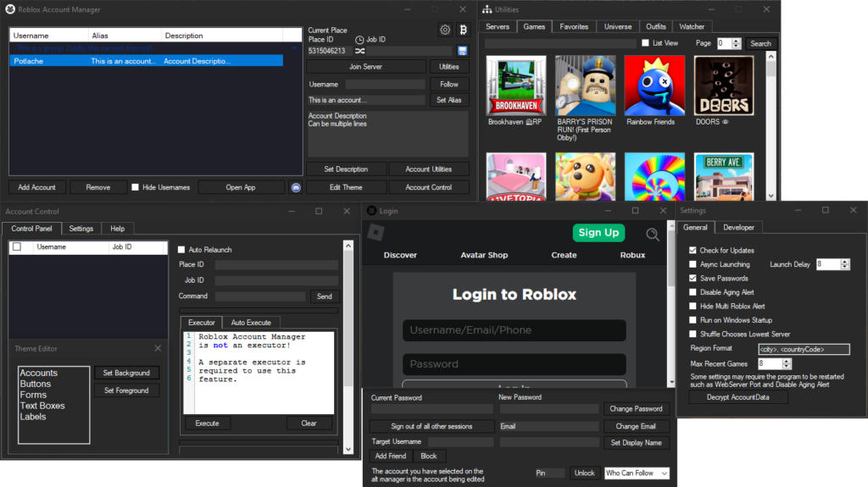Open the yellow dog game thumbnail
Viewport: 868px width, 487px height.
coord(585,176)
